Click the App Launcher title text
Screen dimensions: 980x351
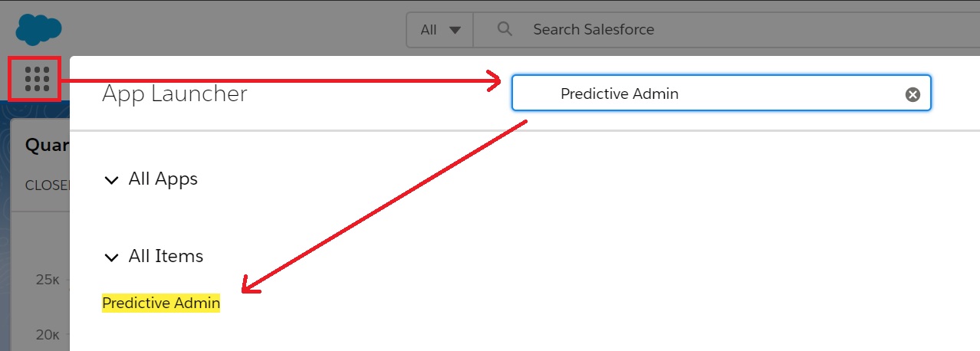click(x=175, y=93)
